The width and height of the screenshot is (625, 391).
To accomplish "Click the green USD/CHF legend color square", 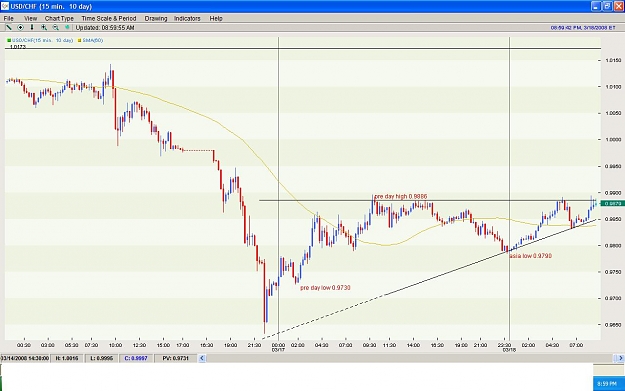I will pos(9,40).
